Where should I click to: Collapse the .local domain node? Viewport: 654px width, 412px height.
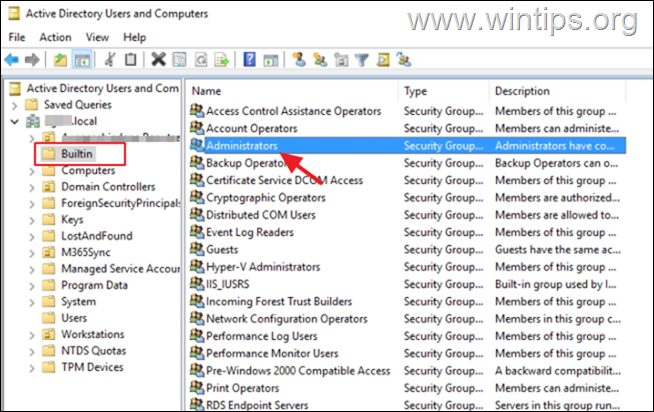pos(15,121)
